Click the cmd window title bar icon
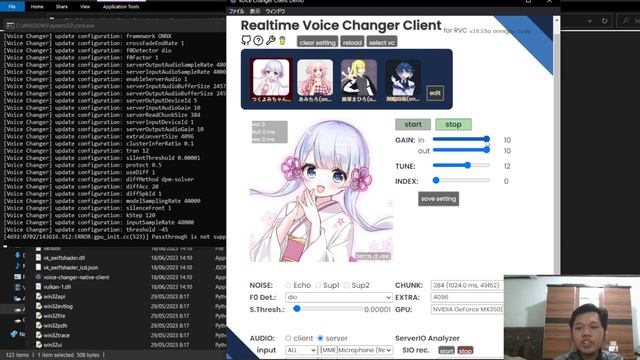This screenshot has height=360, width=640. click(10, 26)
